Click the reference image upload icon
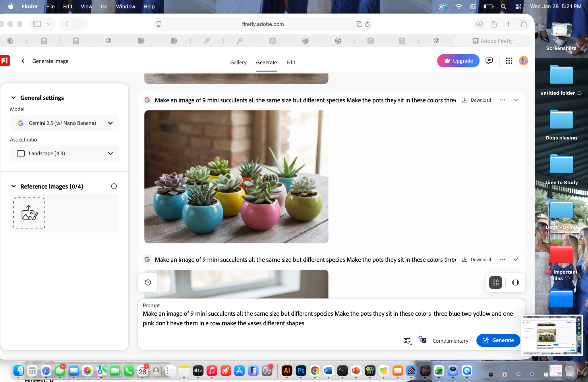This screenshot has width=588, height=382. coord(29,213)
